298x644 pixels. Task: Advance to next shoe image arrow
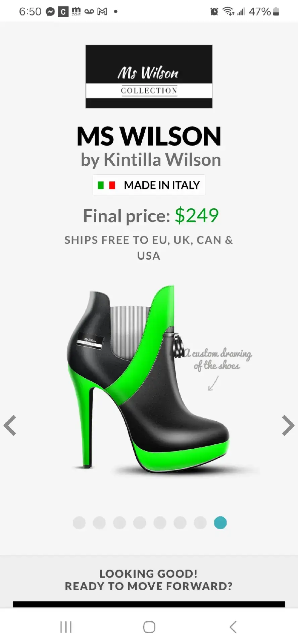pos(288,425)
